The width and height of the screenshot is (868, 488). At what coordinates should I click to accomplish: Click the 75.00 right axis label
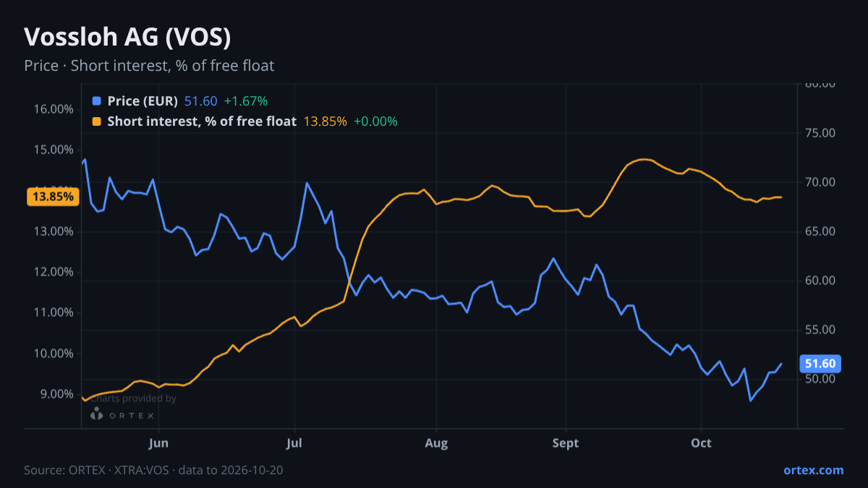(x=820, y=133)
